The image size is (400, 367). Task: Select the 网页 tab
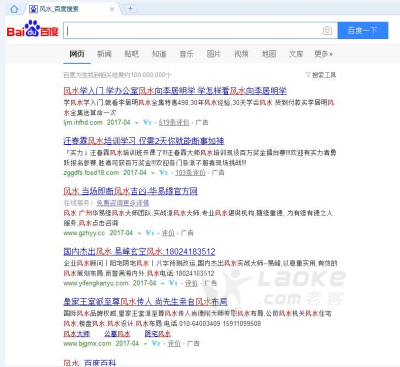(77, 54)
